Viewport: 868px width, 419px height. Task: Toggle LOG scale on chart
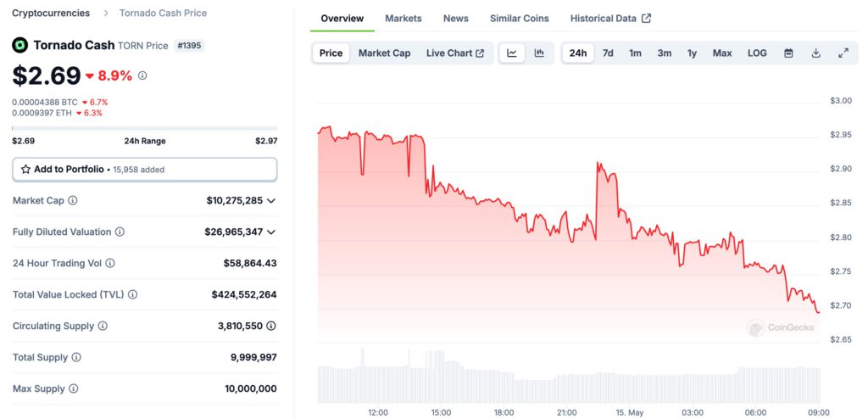point(757,53)
